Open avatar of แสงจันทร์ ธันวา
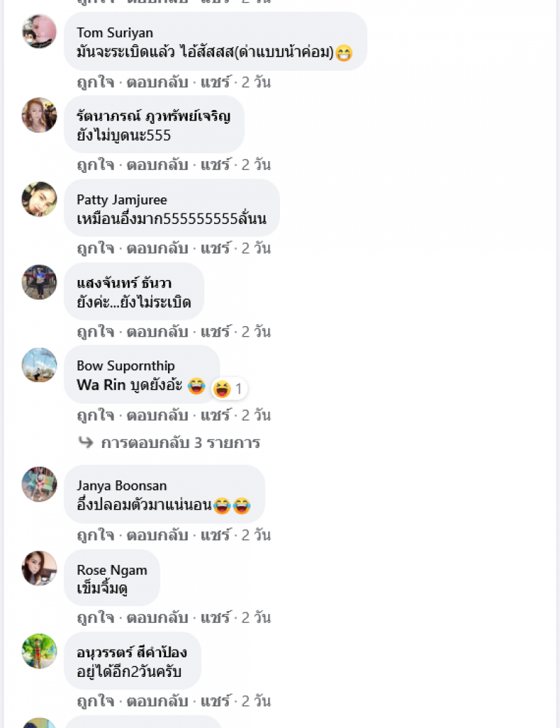Screen dimensions: 560x728 (39, 282)
